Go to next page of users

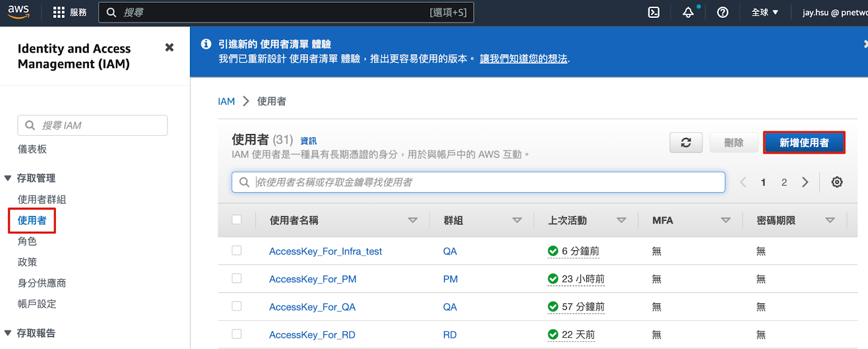805,182
